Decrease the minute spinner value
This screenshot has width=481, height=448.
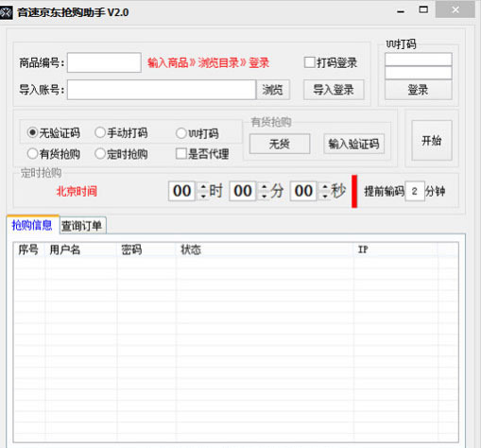(x=264, y=196)
